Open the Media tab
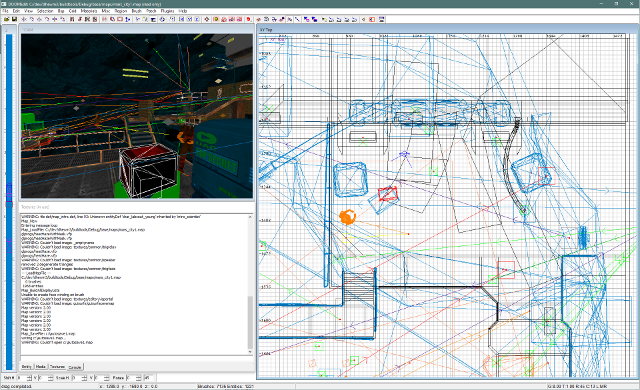Viewport: 640px width, 390px height. pos(41,367)
